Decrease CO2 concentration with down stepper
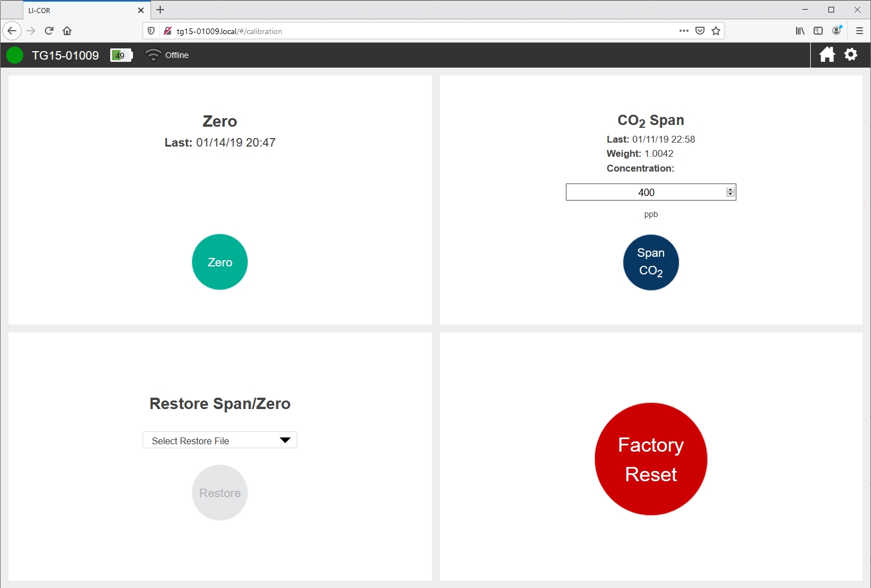871x588 pixels. point(731,195)
